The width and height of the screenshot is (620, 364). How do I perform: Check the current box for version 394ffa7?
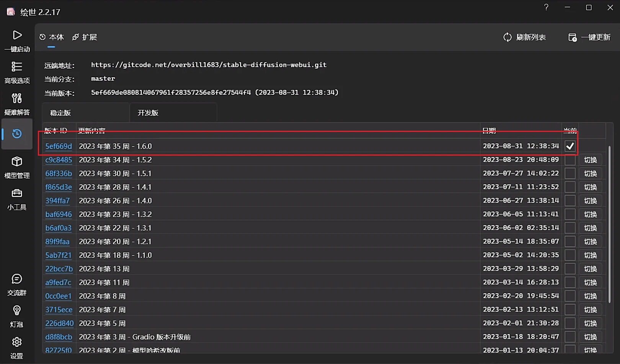[570, 201]
